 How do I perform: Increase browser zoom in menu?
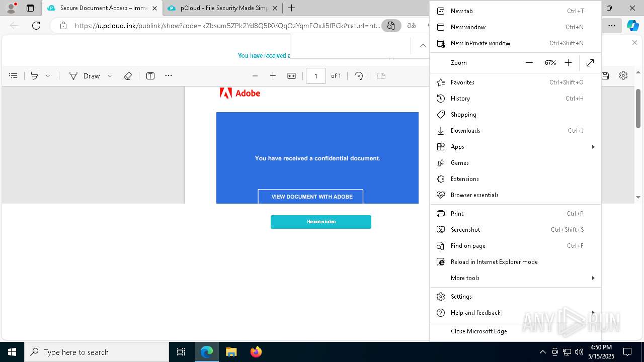pos(568,63)
